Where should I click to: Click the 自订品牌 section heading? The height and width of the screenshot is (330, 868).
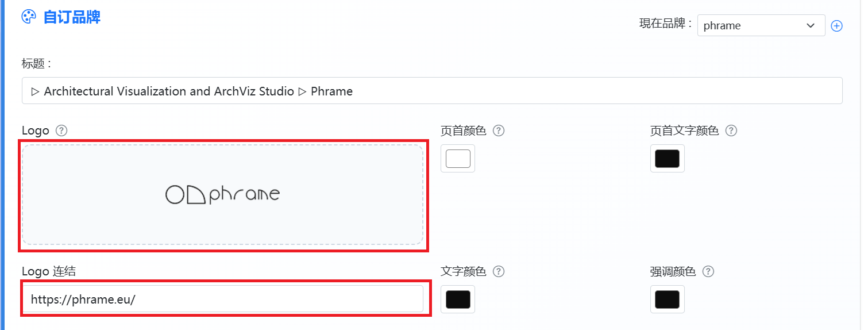point(72,17)
